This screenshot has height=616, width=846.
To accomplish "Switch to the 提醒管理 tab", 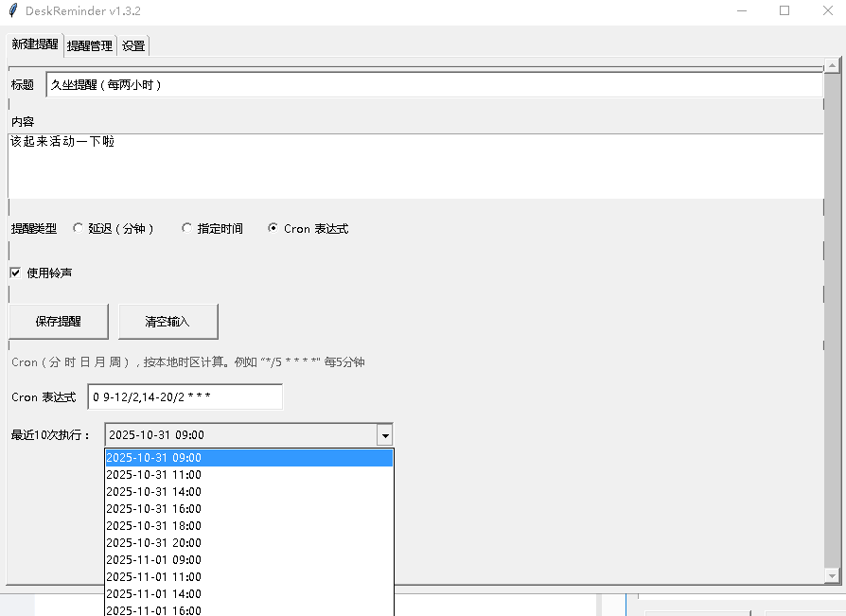I will coord(89,45).
